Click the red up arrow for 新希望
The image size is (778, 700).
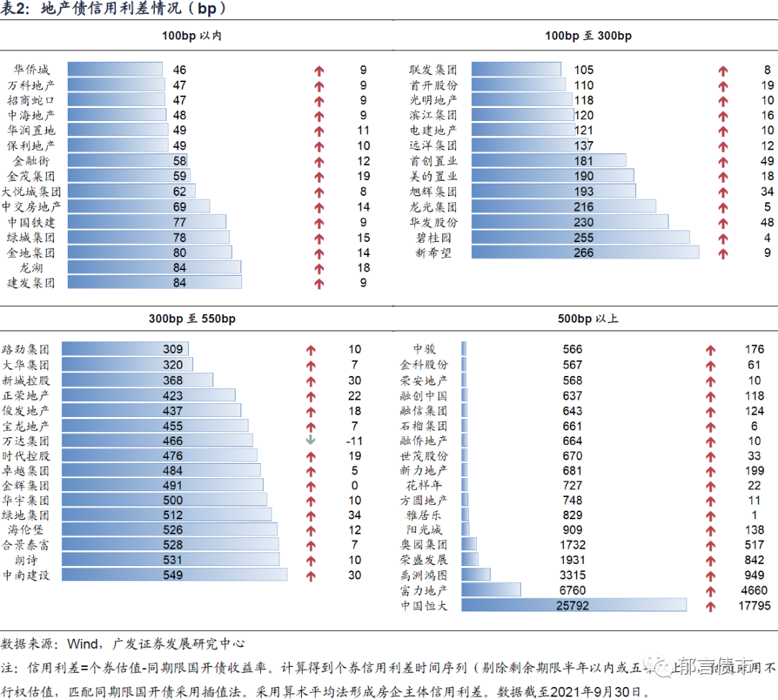pos(723,253)
